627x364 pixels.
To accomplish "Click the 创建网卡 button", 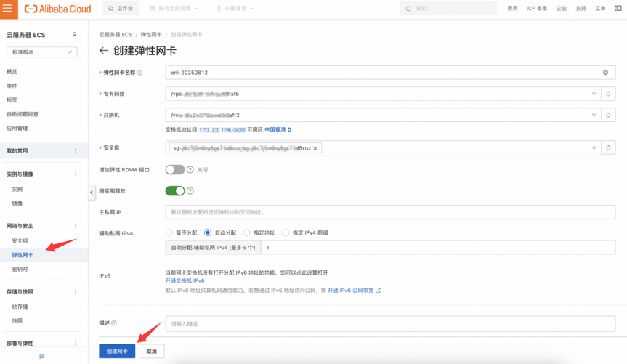I will coord(117,351).
